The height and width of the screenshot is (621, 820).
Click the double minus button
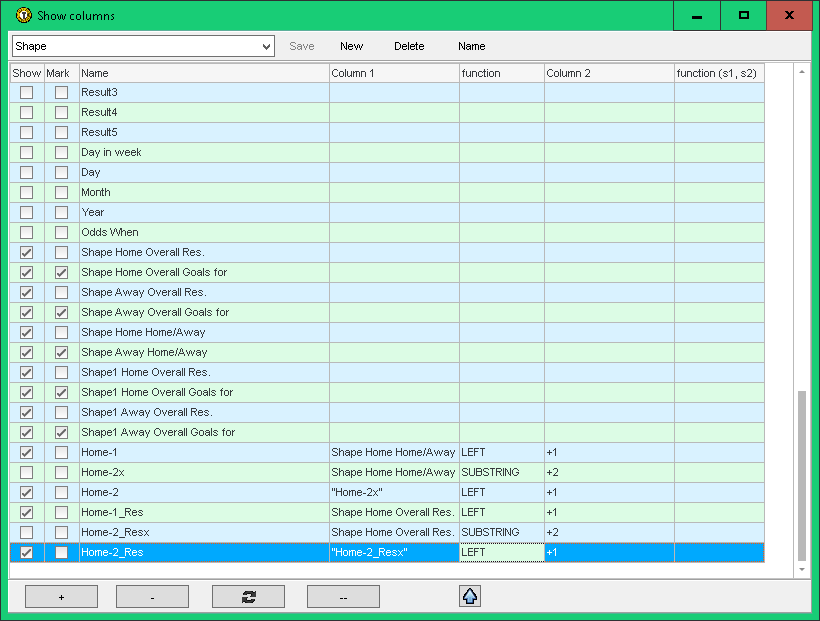point(343,597)
